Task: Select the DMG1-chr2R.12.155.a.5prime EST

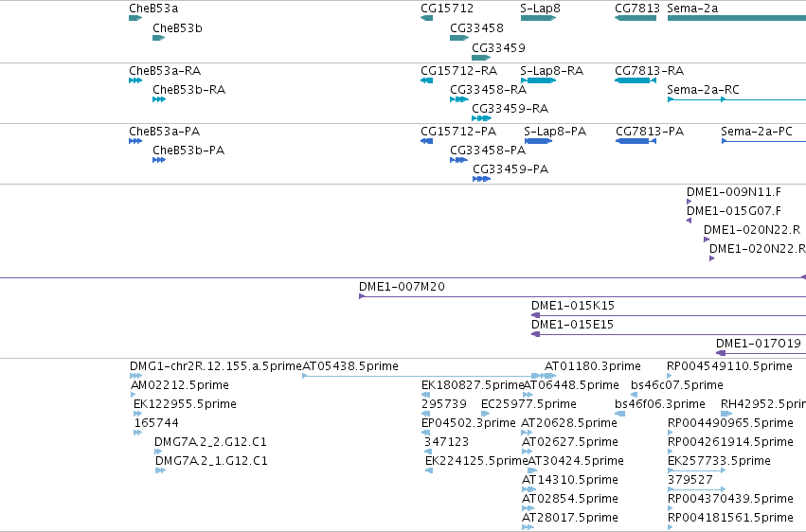Action: [x=135, y=377]
